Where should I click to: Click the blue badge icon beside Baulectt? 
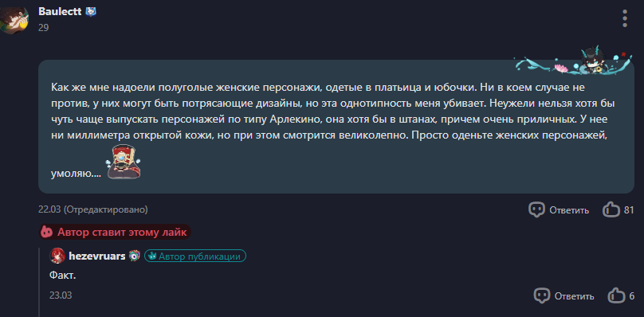[90, 12]
